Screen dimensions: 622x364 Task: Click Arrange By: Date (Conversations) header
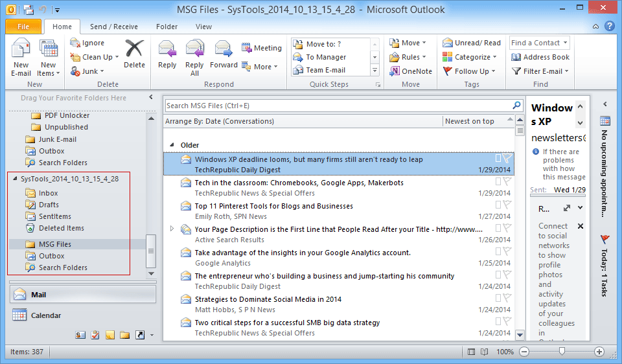click(220, 121)
